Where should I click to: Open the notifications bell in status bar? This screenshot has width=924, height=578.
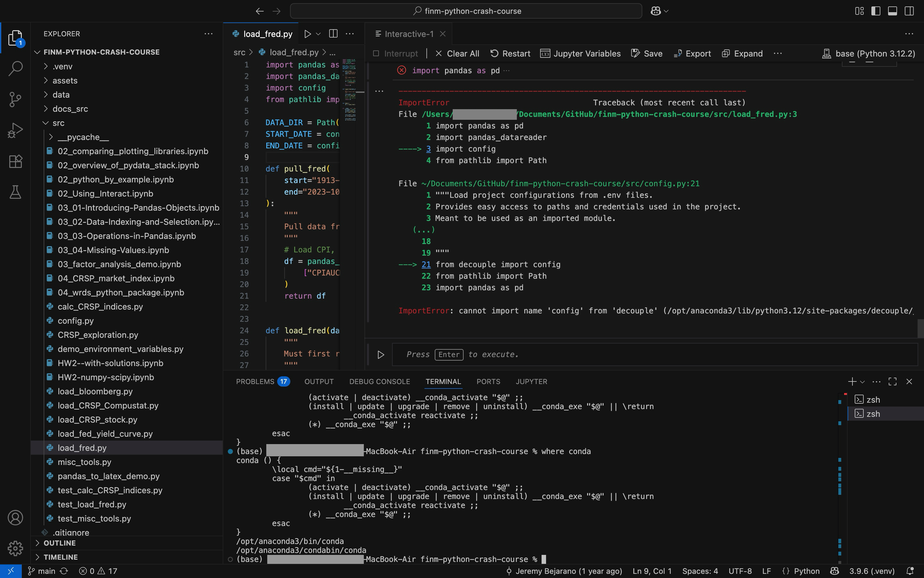point(910,571)
